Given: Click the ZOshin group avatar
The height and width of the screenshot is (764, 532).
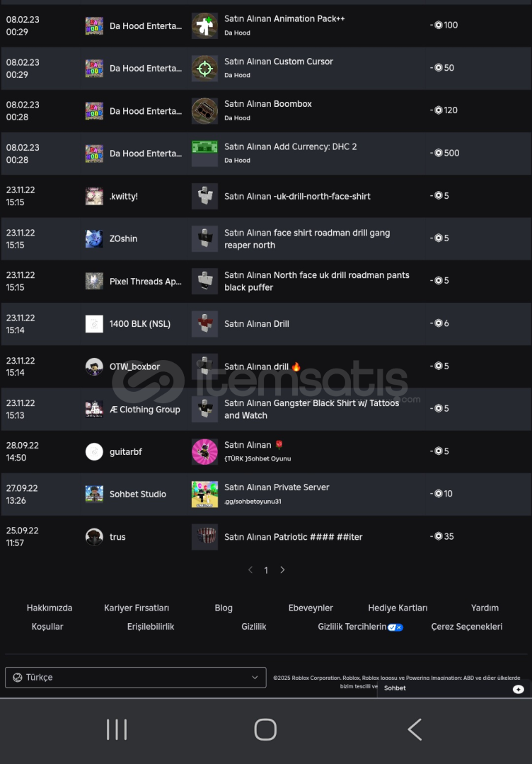Looking at the screenshot, I should 94,239.
